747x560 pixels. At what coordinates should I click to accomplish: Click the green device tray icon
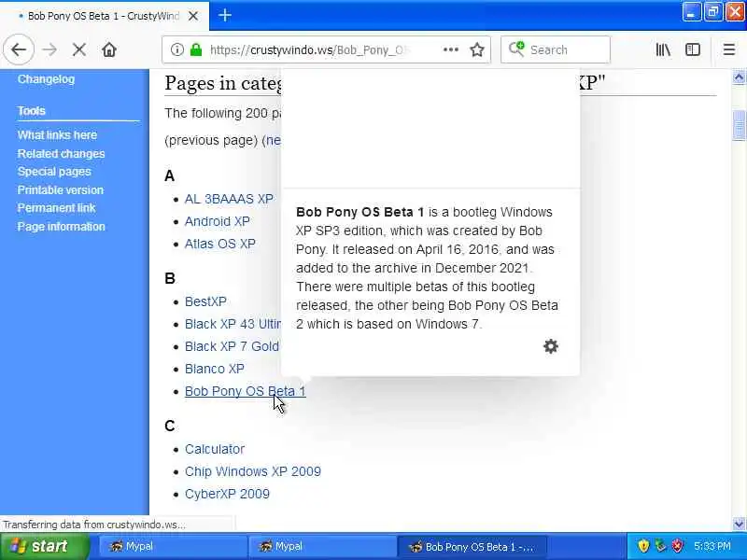pos(660,546)
